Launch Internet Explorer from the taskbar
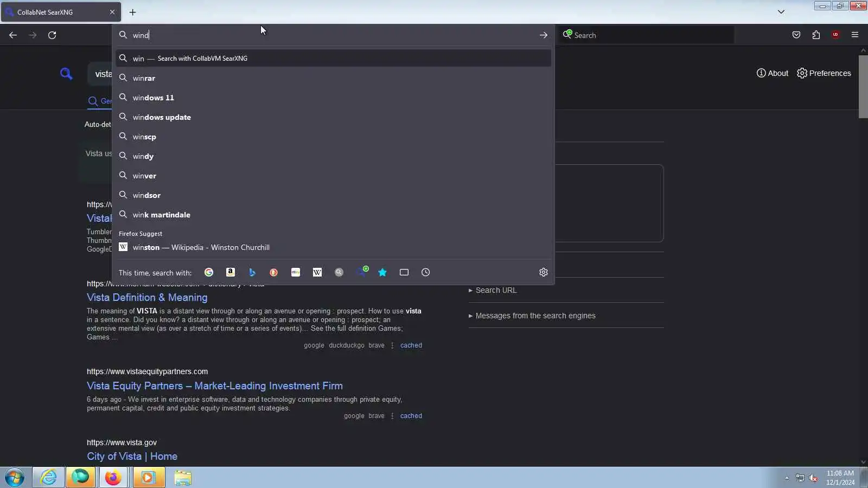 tap(48, 478)
